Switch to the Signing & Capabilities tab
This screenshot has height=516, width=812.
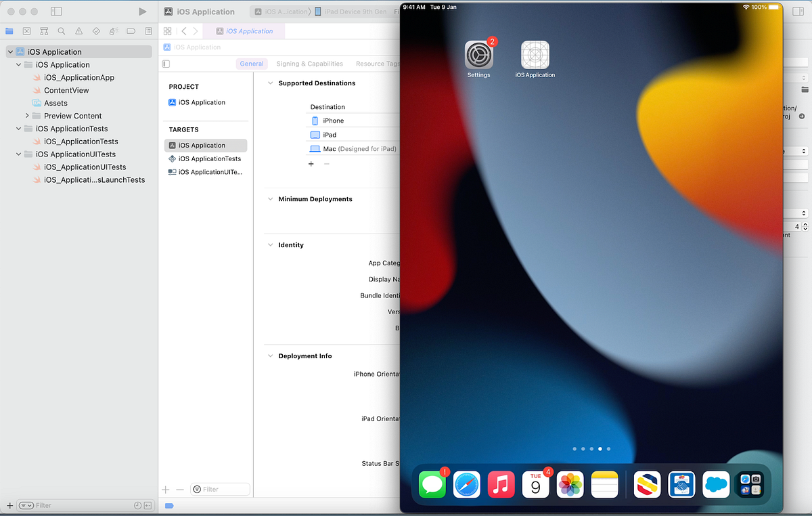309,63
